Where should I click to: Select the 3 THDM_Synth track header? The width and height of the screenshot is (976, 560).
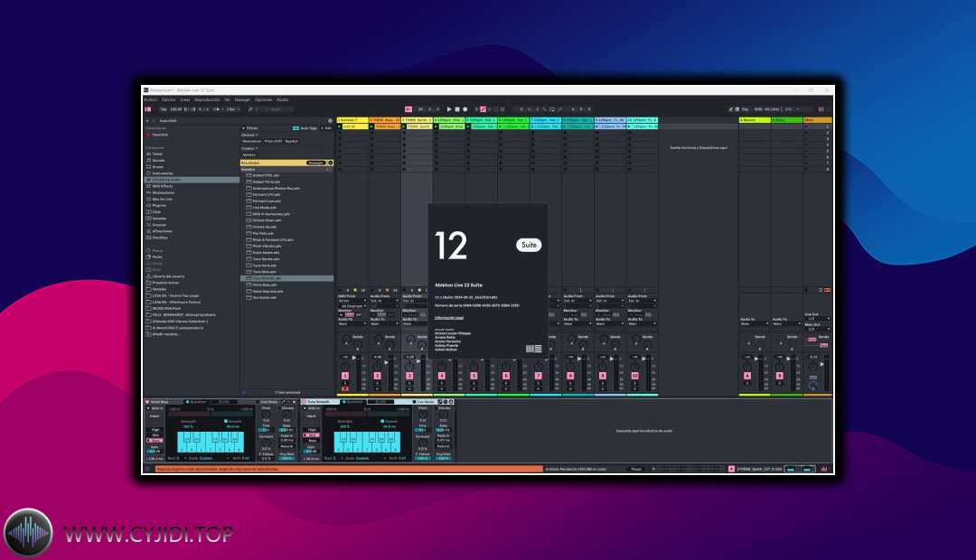[x=417, y=120]
